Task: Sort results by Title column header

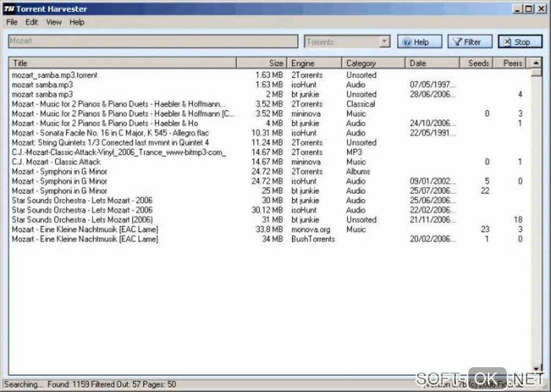Action: (x=122, y=63)
